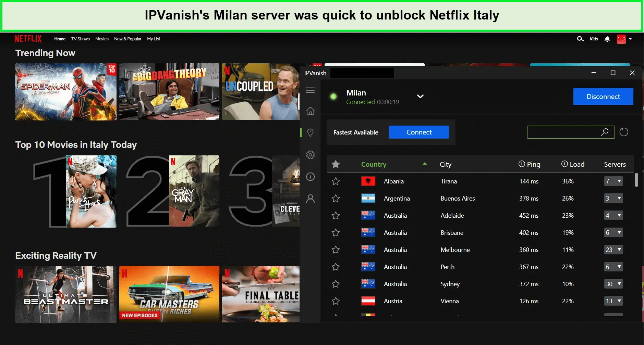Open The Big Bang Theory thumbnail

coord(169,91)
